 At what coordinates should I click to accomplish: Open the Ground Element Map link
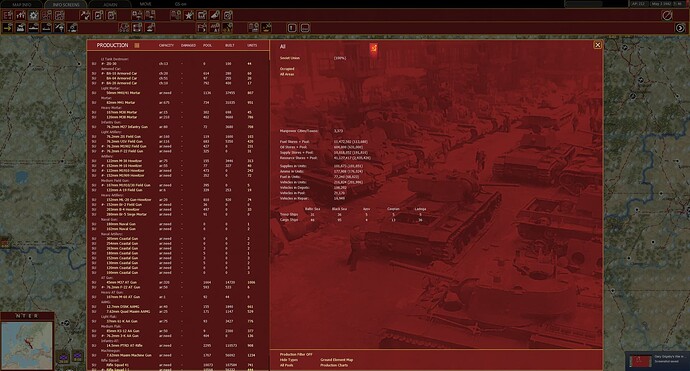pyautogui.click(x=337, y=360)
